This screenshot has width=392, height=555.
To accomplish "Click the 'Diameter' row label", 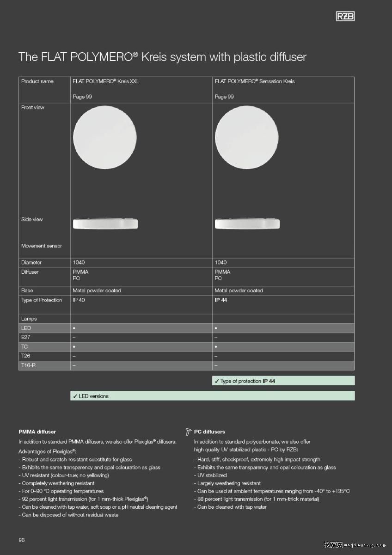I will (x=31, y=263).
